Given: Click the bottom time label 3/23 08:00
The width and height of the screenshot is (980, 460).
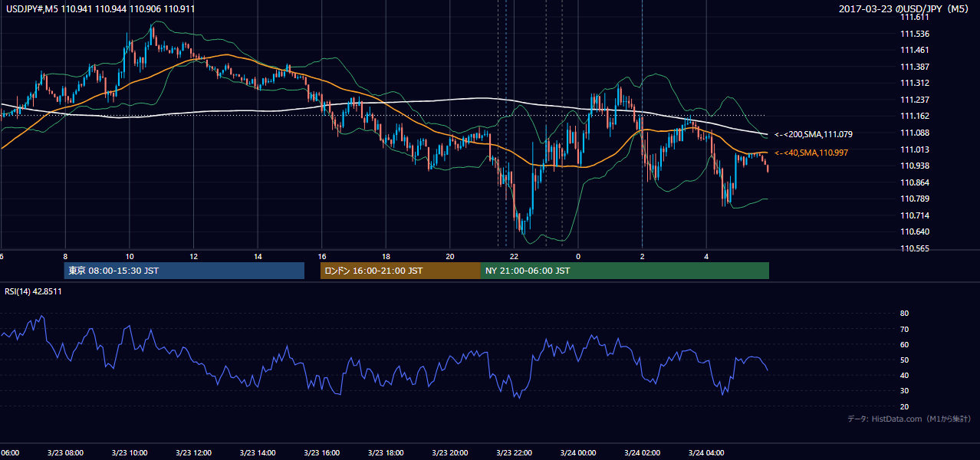Looking at the screenshot, I should click(x=65, y=452).
